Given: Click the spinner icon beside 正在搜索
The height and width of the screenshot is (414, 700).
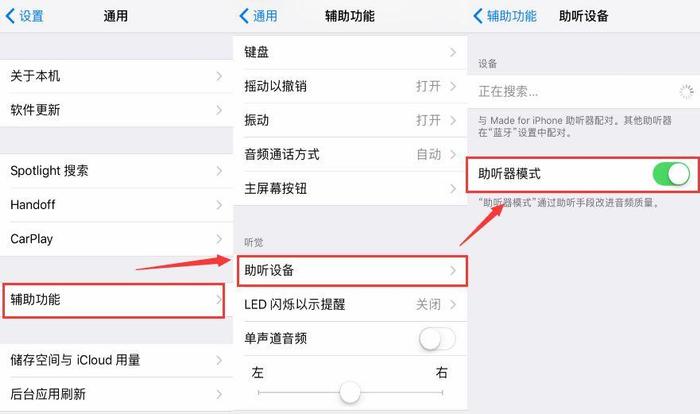Looking at the screenshot, I should pos(686,92).
